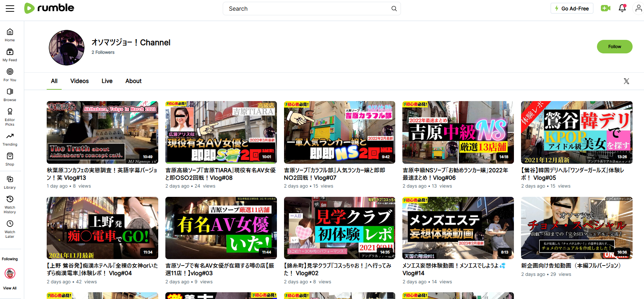Open the channel's X social link
Screen dimensions: 644x299
pos(626,81)
